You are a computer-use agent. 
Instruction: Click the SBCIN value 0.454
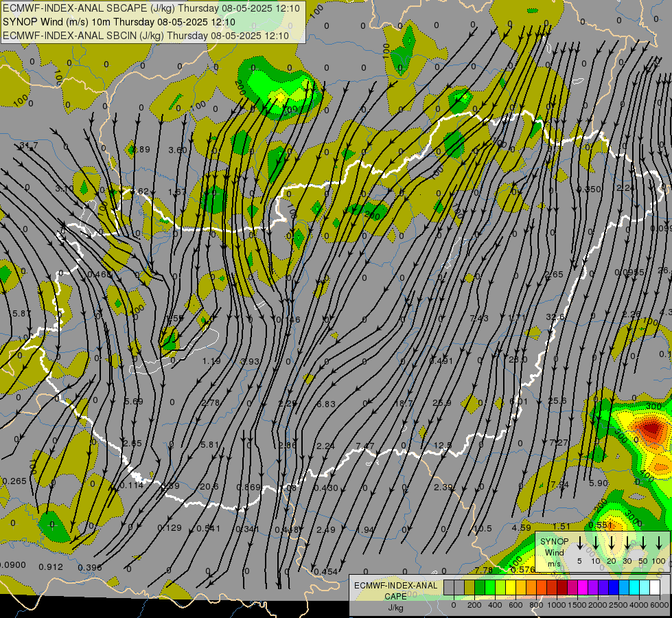(326, 572)
